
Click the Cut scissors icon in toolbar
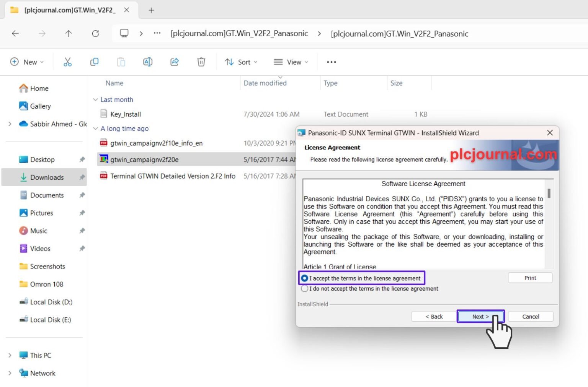click(x=68, y=62)
